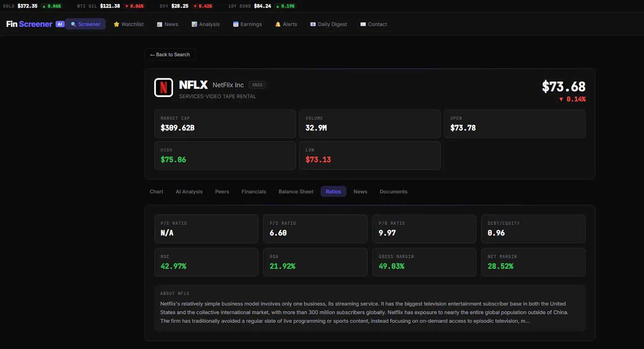Click the WTI OIL ticker $121.38
Viewport: 644px width, 349px height.
point(110,6)
